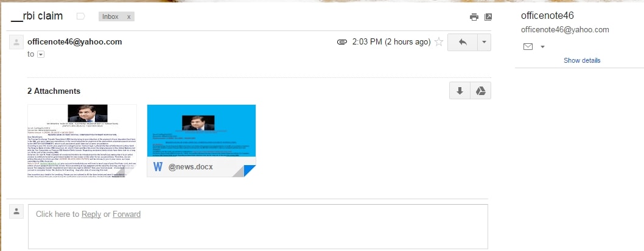Click the sender avatar icon

16,42
